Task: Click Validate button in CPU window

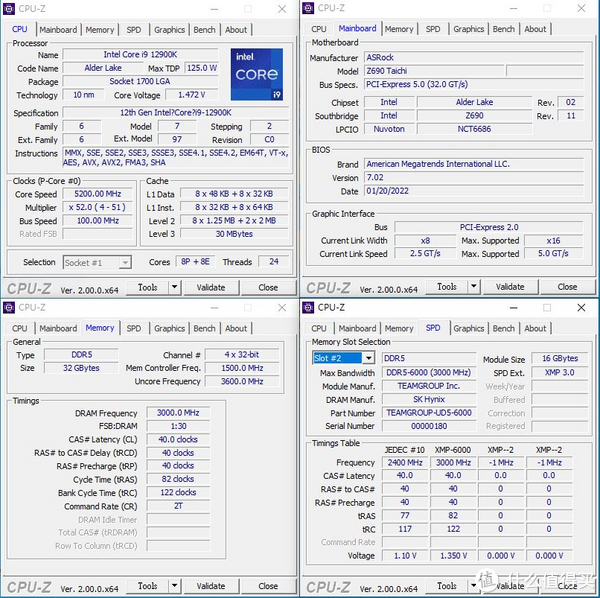Action: (211, 287)
